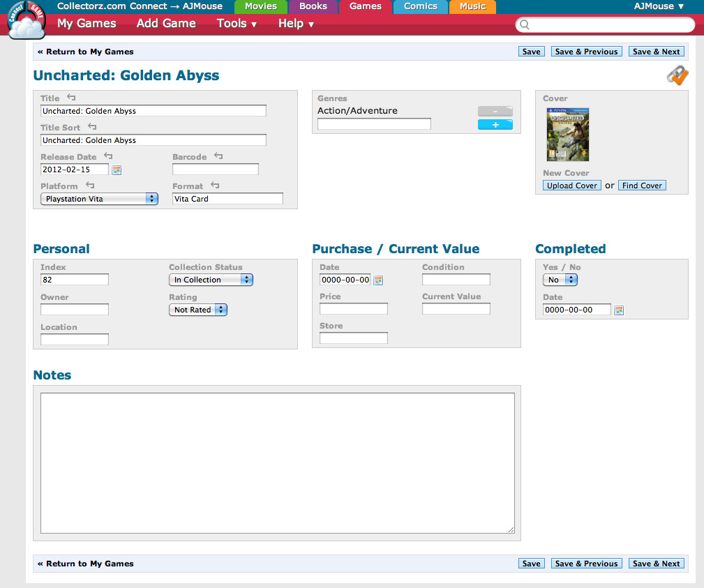This screenshot has height=588, width=704.
Task: Click the Condition field
Action: coord(456,280)
